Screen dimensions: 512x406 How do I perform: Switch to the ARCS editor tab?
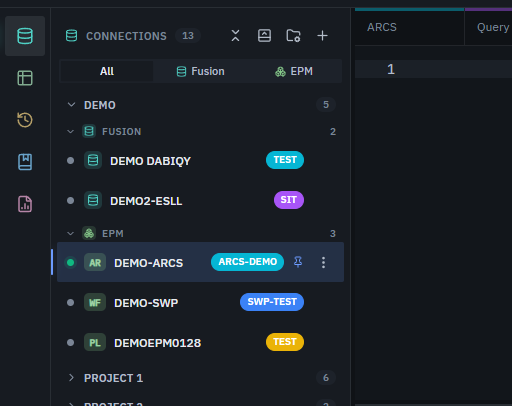409,27
